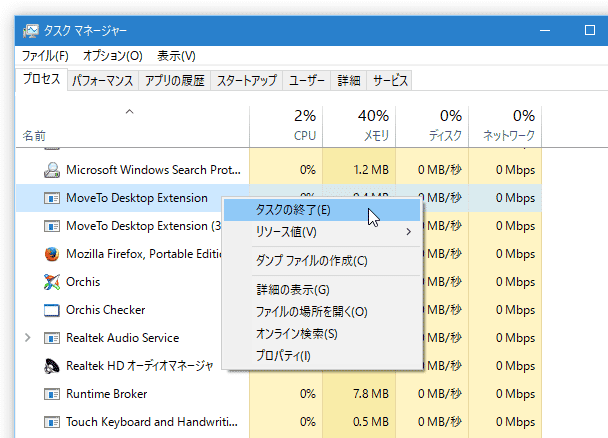Image resolution: width=608 pixels, height=438 pixels.
Task: Switch to the 詳細 tab
Action: tap(349, 81)
